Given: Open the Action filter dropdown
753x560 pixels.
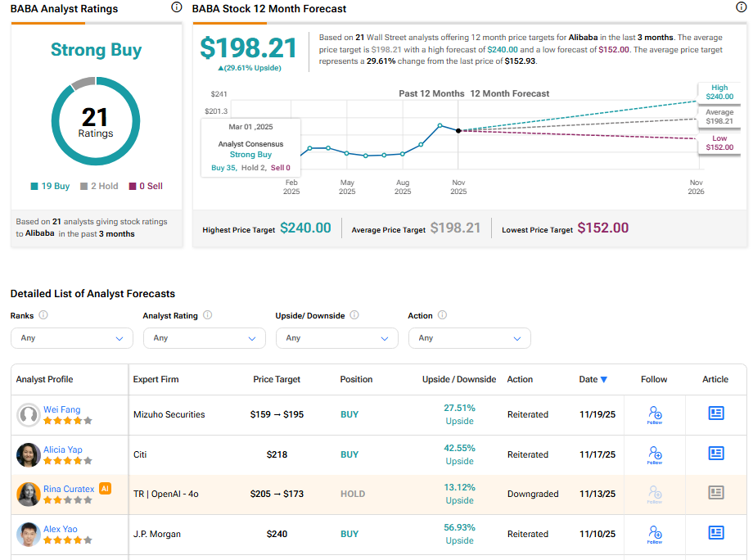Looking at the screenshot, I should click(x=469, y=338).
